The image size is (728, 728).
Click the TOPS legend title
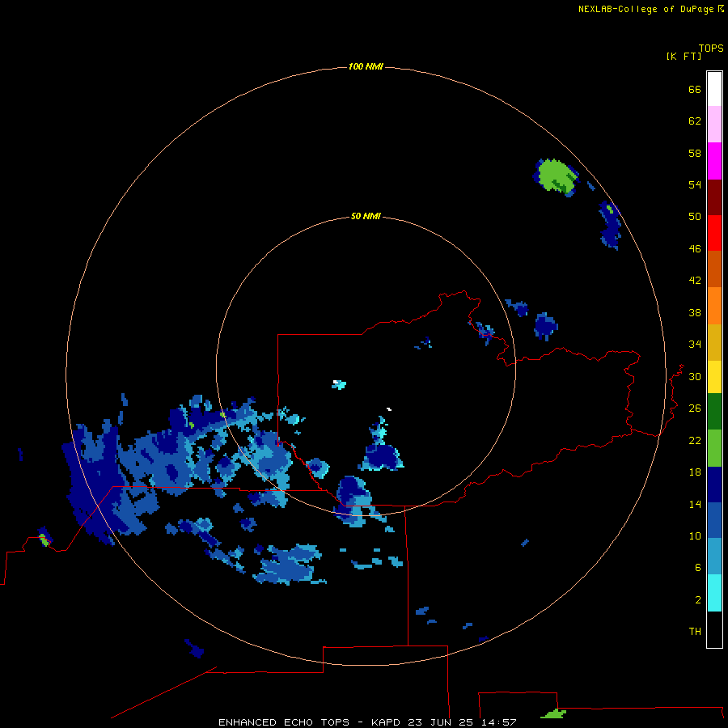(711, 48)
